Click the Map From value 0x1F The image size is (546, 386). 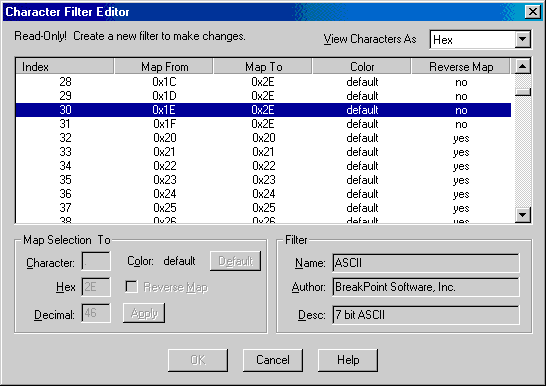(164, 124)
